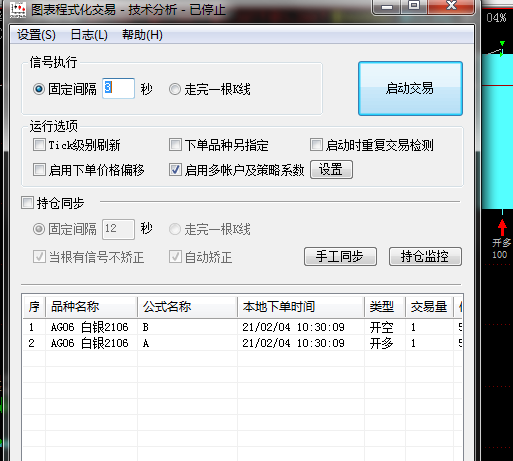Minimize the trading dialog window
513x461 pixels.
[387, 7]
